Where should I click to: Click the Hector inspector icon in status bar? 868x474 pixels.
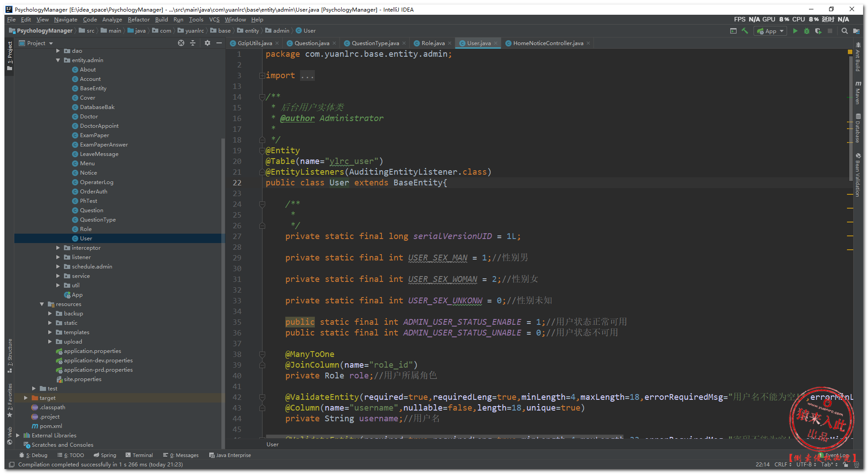(x=857, y=465)
